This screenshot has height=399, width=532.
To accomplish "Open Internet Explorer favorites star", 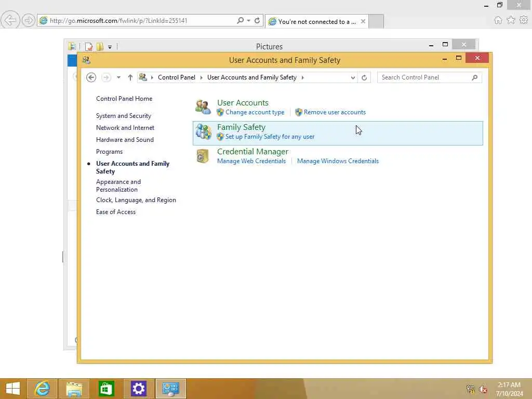I will click(x=511, y=20).
